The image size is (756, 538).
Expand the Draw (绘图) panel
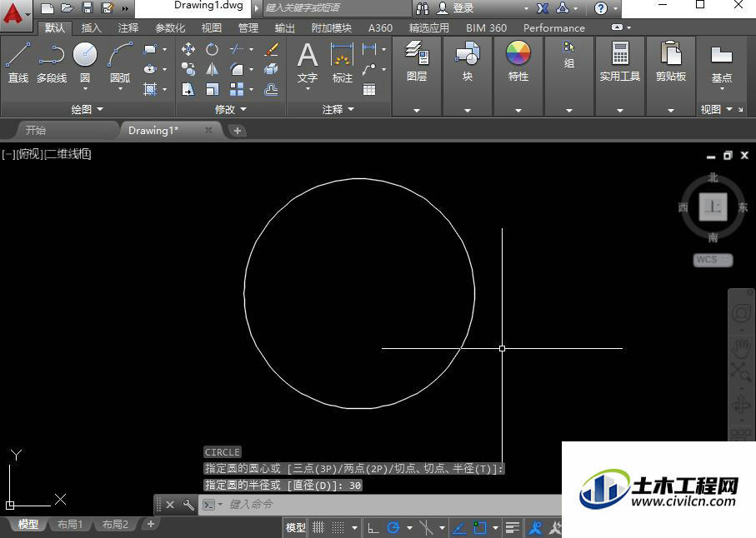87,109
